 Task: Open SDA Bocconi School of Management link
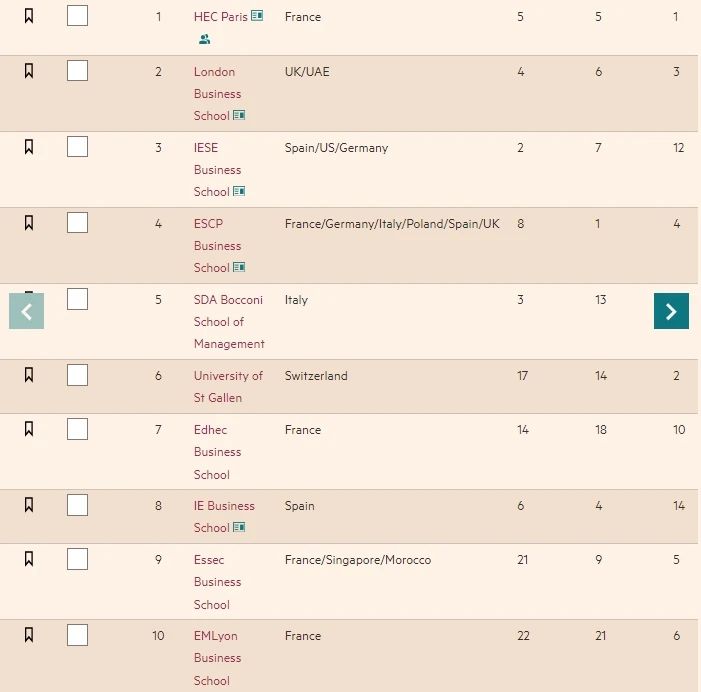tap(228, 321)
